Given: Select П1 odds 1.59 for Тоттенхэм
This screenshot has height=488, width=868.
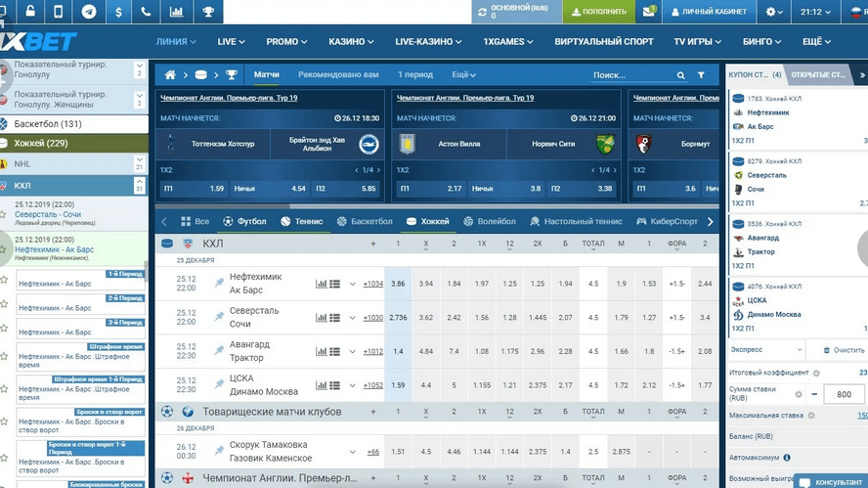Looking at the screenshot, I should [x=193, y=189].
